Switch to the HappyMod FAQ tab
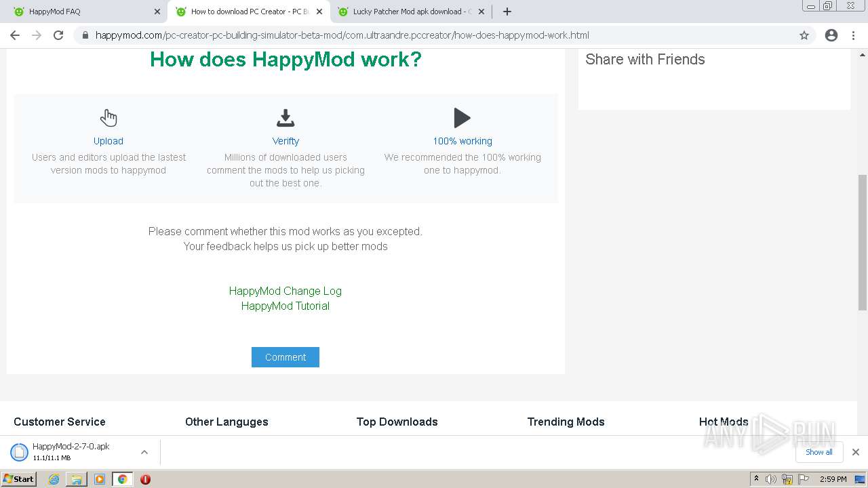 (87, 12)
